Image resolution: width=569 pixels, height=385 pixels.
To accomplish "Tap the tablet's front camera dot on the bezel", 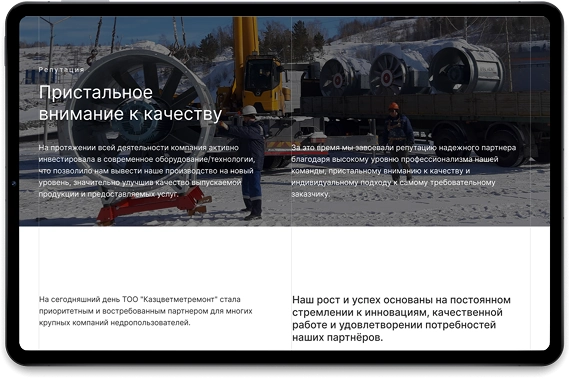I will coord(14,184).
